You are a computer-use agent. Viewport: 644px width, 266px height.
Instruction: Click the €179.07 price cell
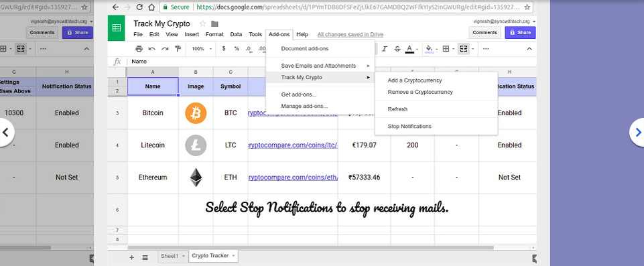tap(365, 145)
